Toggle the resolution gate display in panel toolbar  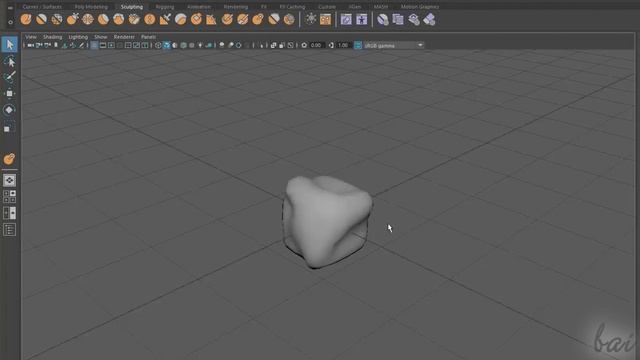[x=111, y=45]
